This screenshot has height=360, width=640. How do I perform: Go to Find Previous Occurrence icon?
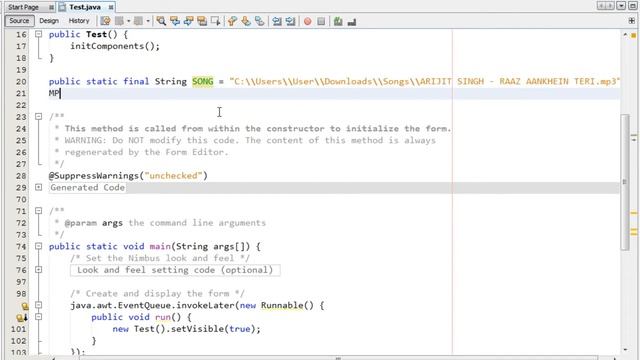point(175,21)
